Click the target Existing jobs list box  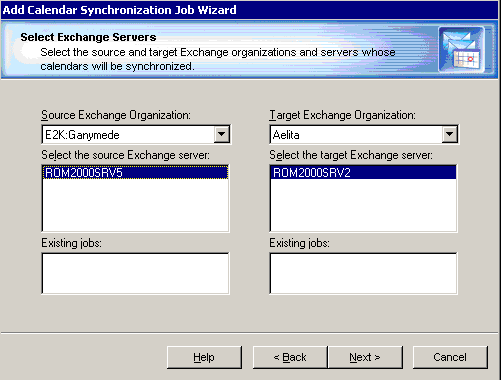point(363,273)
